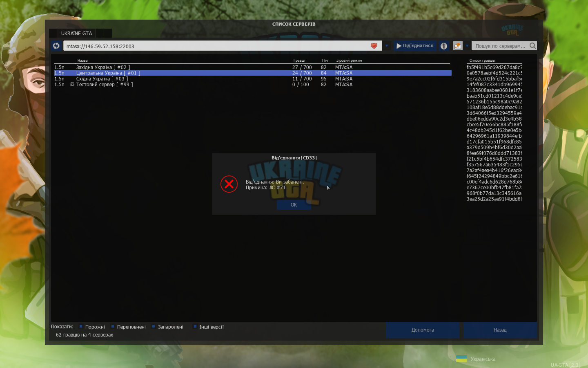Click the search type icon beside info

(x=458, y=46)
